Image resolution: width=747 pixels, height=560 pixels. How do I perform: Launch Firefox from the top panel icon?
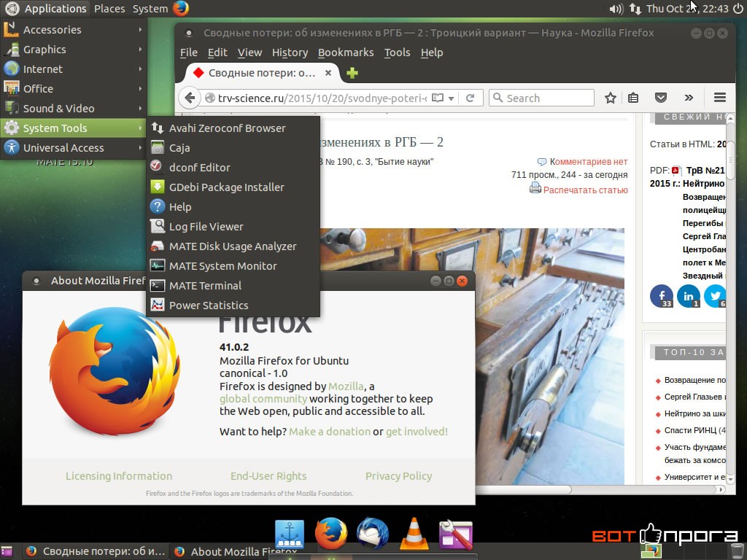(x=181, y=8)
